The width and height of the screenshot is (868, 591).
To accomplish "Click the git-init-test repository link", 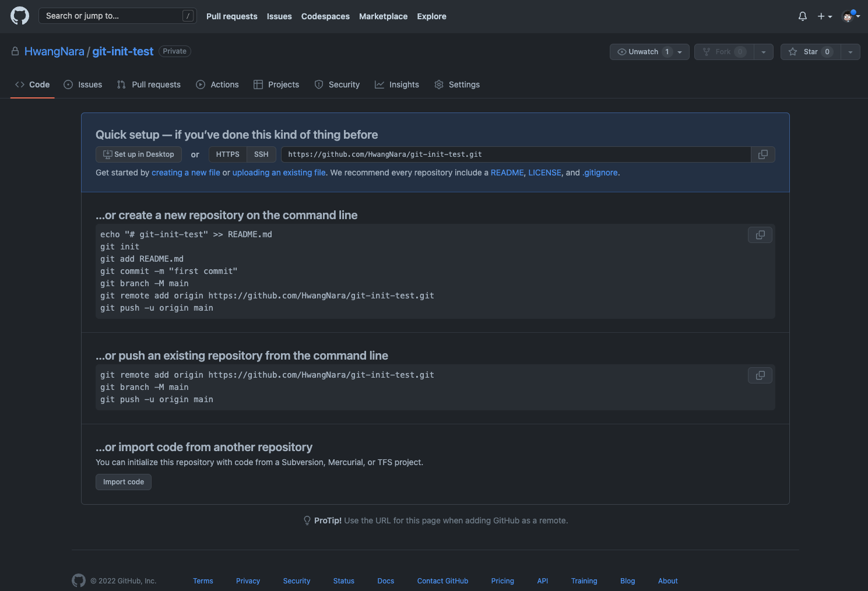I will point(123,51).
